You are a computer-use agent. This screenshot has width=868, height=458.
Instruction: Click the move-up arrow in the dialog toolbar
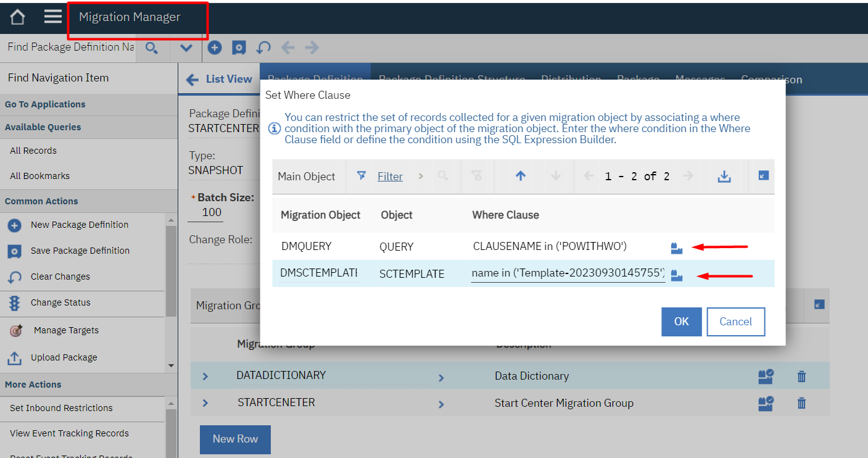click(521, 176)
